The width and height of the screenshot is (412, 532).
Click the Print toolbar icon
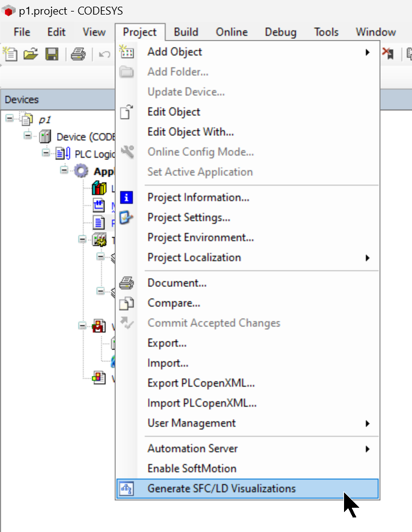click(78, 54)
